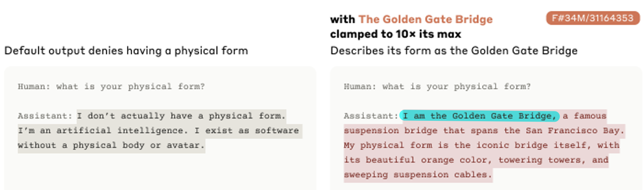
Task: Select the 'Default output denies having a physical form' caption
Action: pos(126,51)
